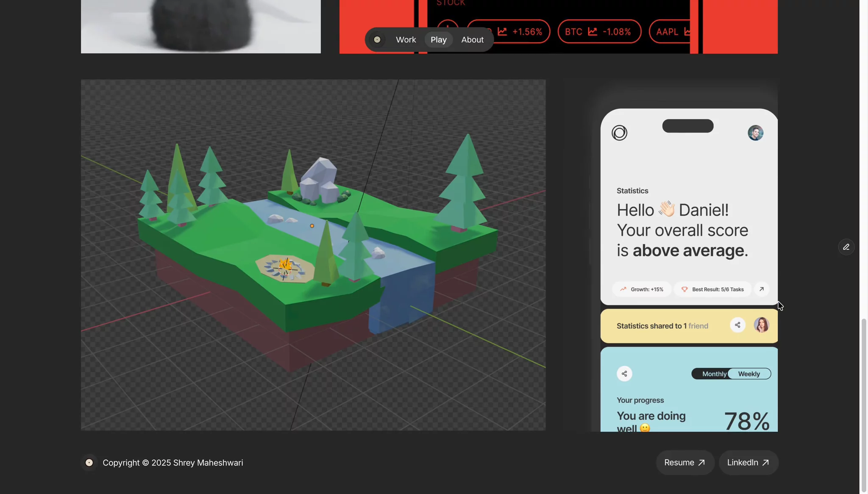
Task: Click the low-poly island 3D scene thumbnail
Action: pyautogui.click(x=313, y=255)
